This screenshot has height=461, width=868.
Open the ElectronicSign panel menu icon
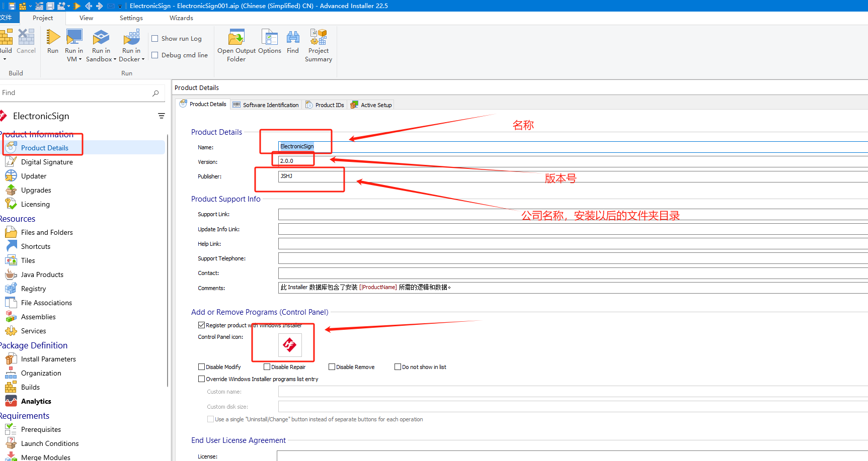pos(162,116)
